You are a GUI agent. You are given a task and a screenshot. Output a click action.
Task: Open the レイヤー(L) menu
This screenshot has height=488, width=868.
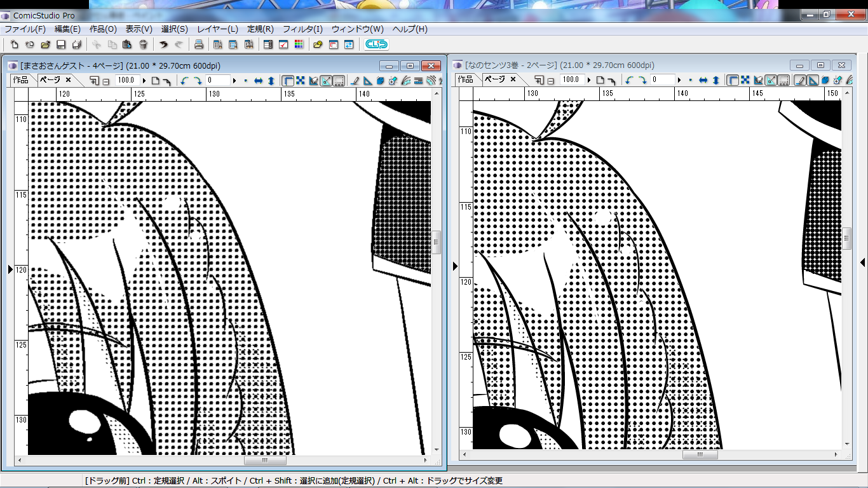[217, 29]
